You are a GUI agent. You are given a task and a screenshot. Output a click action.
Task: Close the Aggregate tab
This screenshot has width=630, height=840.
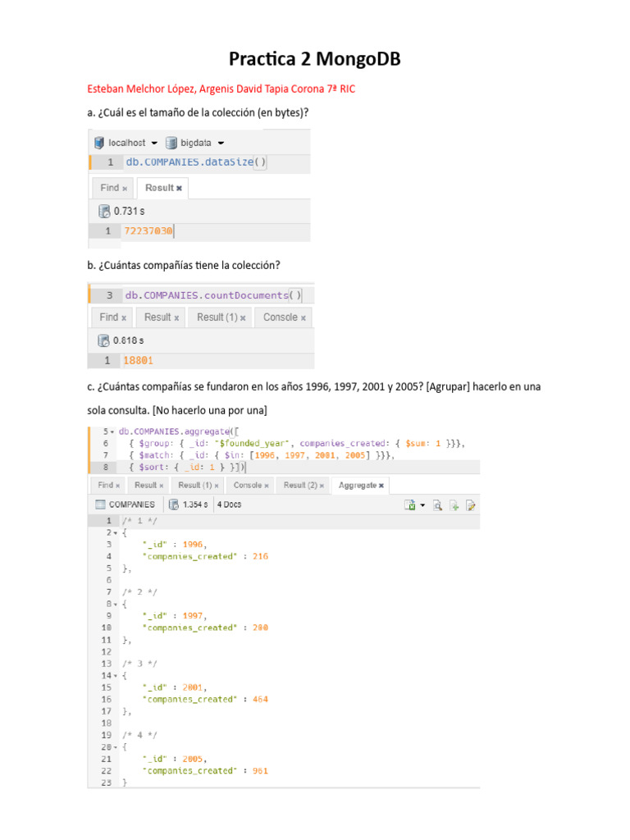coord(381,485)
